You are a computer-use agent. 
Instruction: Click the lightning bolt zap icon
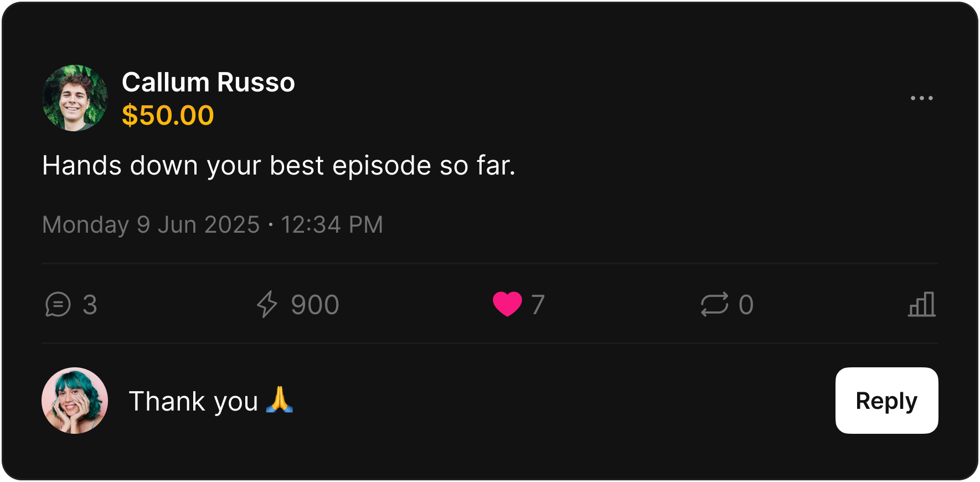(267, 305)
